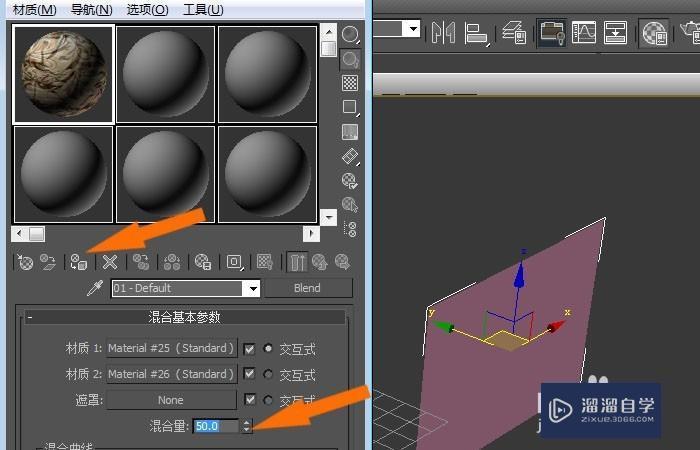The image size is (700, 450).
Task: Select the marble sample slot sphere
Action: pos(64,74)
